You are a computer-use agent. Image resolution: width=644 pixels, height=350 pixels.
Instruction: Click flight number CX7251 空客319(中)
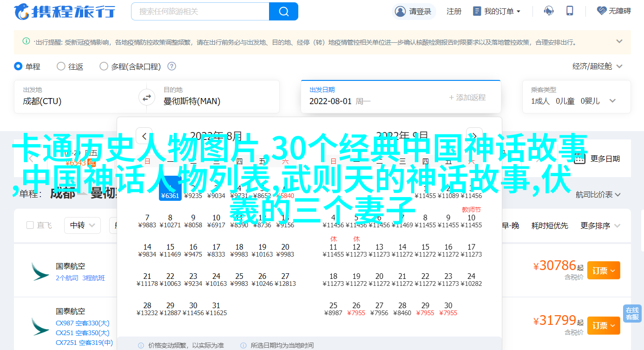tap(85, 343)
